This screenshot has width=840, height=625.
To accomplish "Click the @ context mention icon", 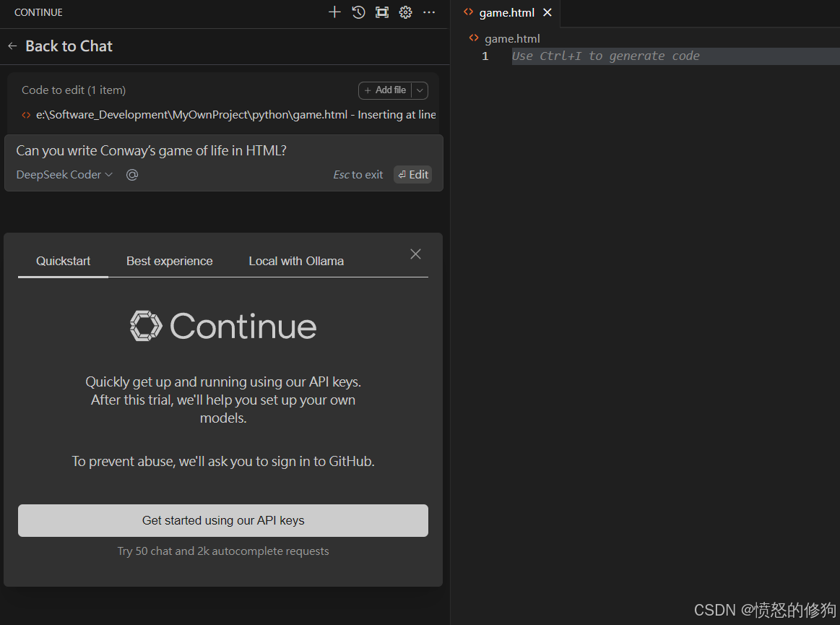I will tap(132, 175).
